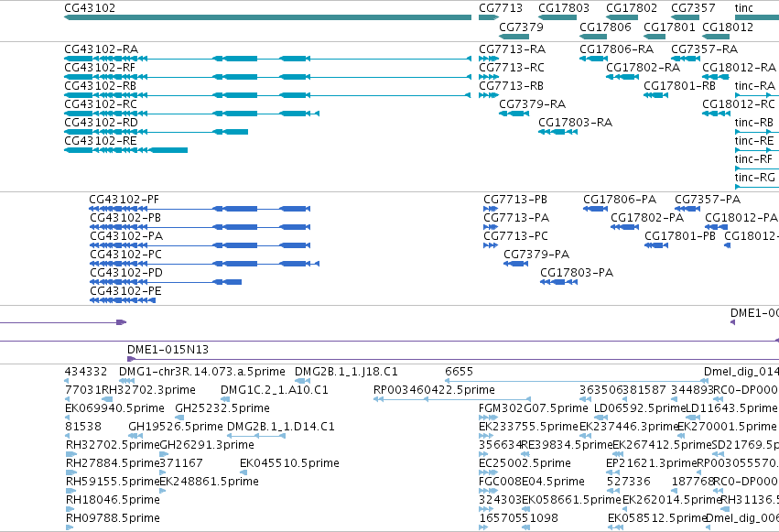This screenshot has width=779, height=532.
Task: Select transcript CG43102-RE
Action: tap(125, 150)
